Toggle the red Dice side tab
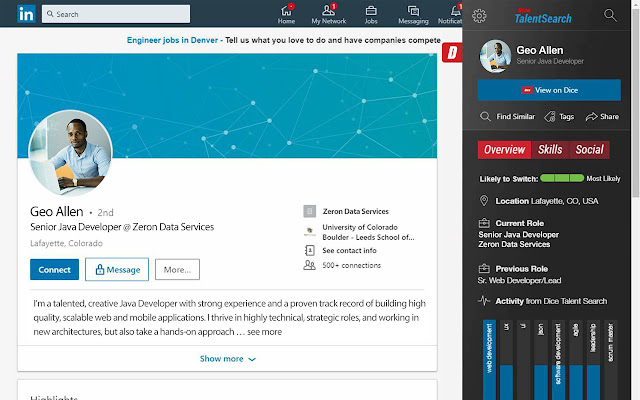Viewport: 640px width, 400px height. point(452,52)
